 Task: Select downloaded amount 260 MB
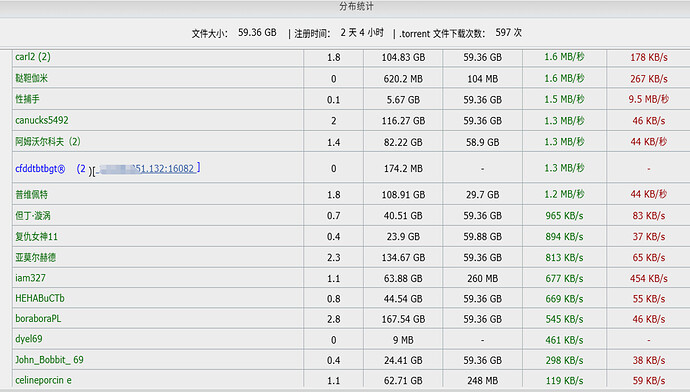coord(483,278)
